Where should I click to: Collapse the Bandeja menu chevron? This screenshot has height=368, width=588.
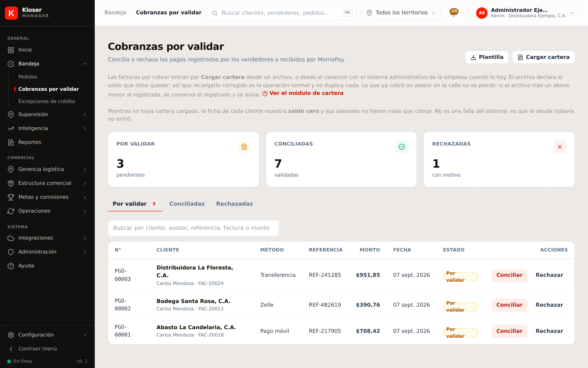(85, 64)
